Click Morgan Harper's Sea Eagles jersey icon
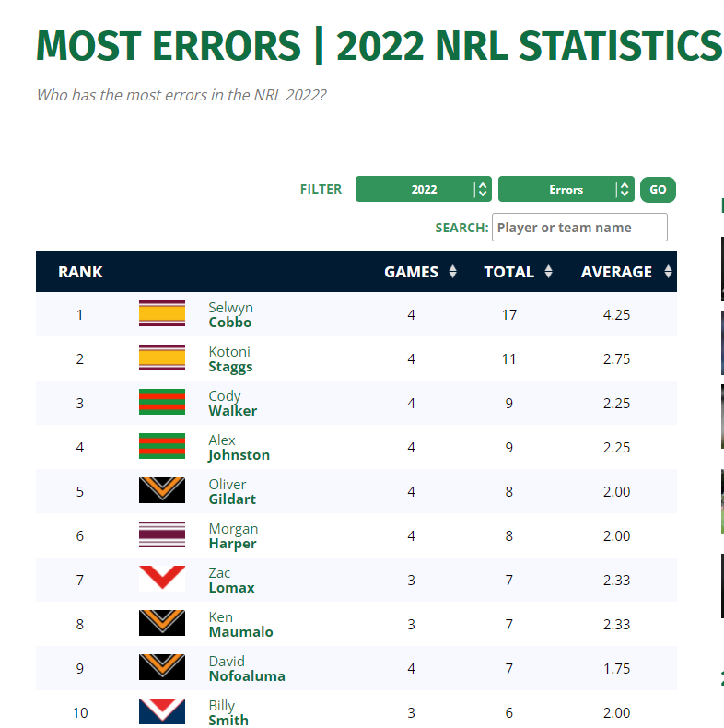The width and height of the screenshot is (724, 728). (162, 534)
